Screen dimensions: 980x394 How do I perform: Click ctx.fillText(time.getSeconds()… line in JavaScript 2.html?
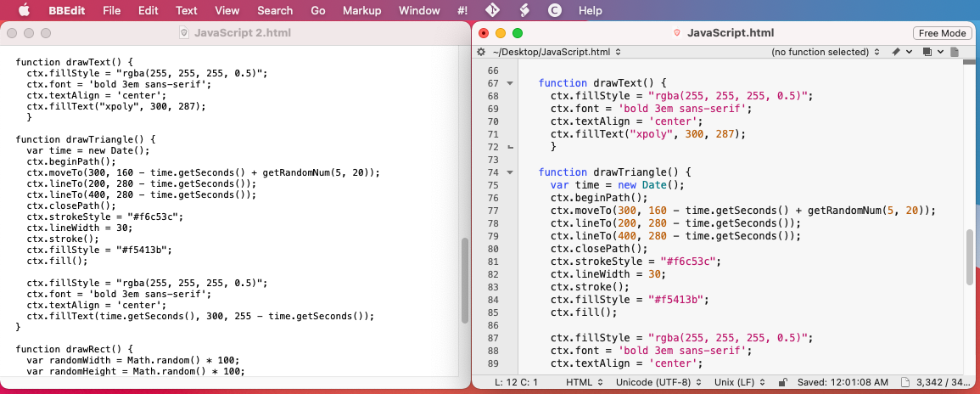[200, 316]
